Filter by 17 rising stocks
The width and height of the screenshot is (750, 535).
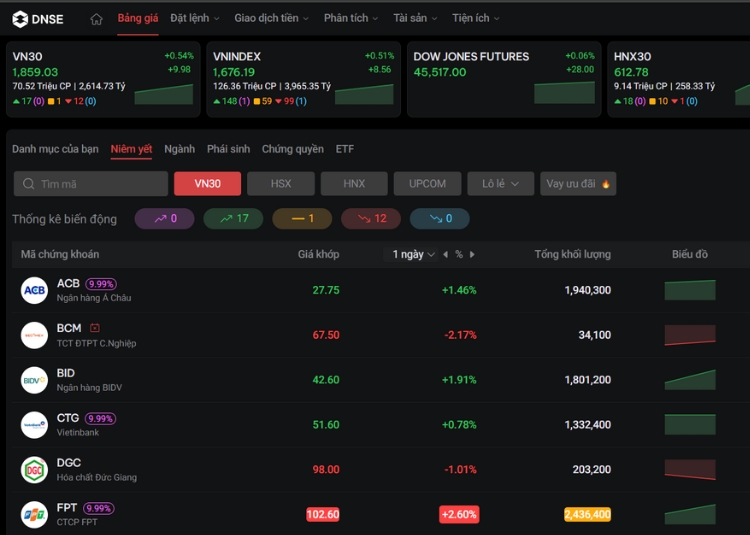[x=233, y=218]
